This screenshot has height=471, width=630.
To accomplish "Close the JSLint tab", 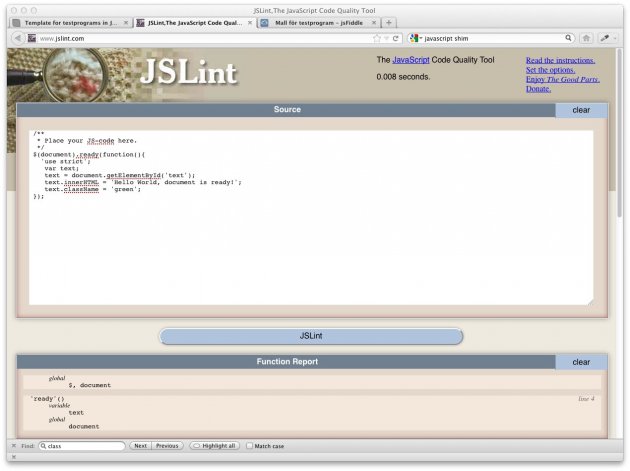I will 250,23.
